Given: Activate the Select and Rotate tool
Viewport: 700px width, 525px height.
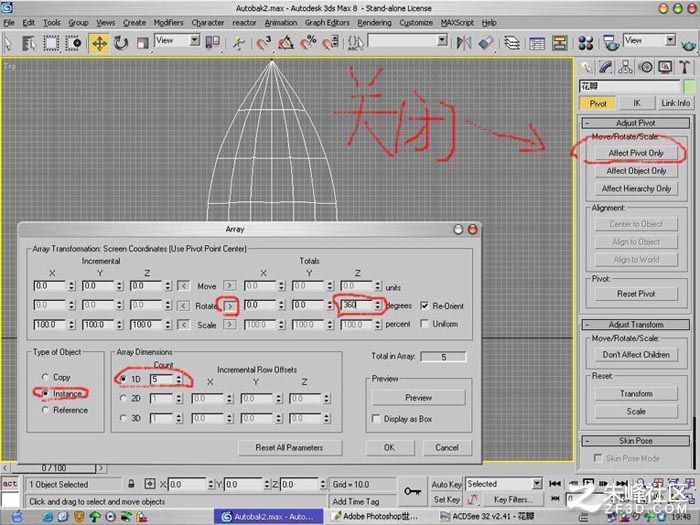Looking at the screenshot, I should (x=121, y=43).
